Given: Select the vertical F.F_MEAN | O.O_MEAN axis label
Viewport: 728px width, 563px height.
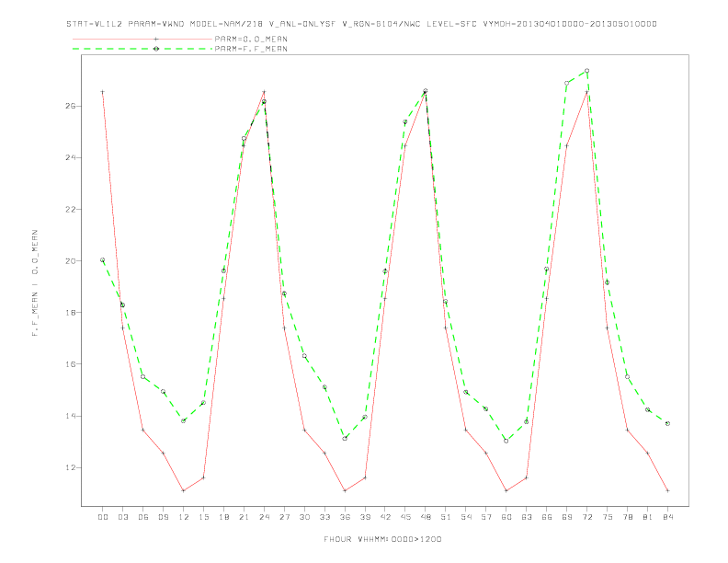Looking at the screenshot, I should click(35, 283).
